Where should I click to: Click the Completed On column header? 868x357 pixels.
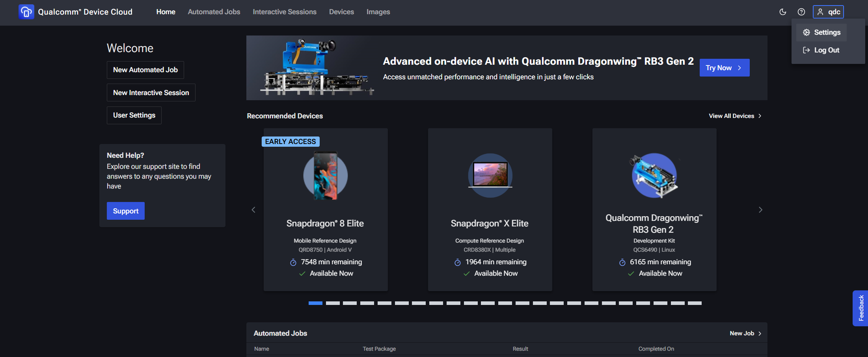click(x=656, y=349)
